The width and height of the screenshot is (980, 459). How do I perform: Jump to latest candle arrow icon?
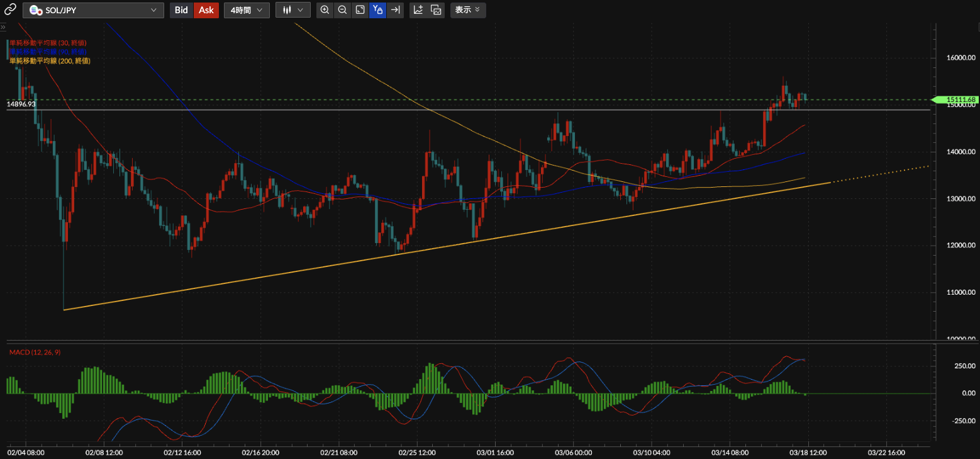coord(395,10)
